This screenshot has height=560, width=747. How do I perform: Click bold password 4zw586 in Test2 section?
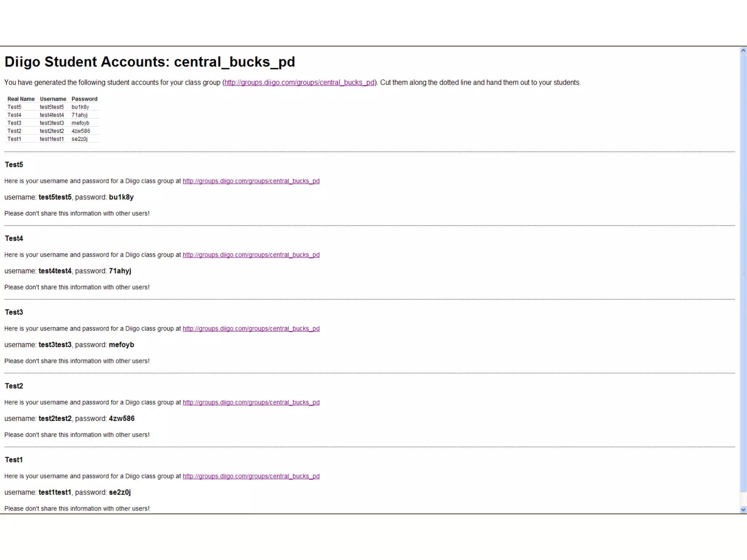[121, 419]
